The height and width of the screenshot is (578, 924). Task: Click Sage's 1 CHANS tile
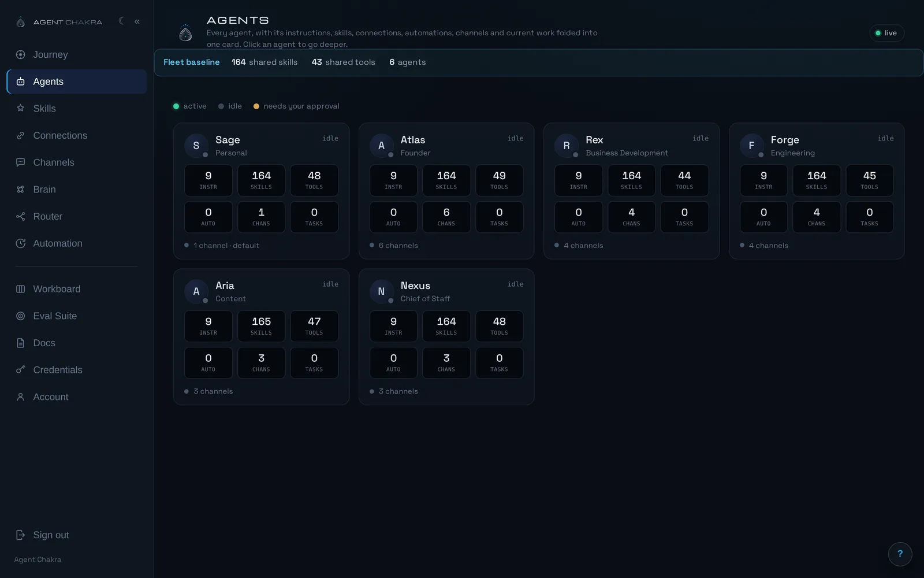261,217
